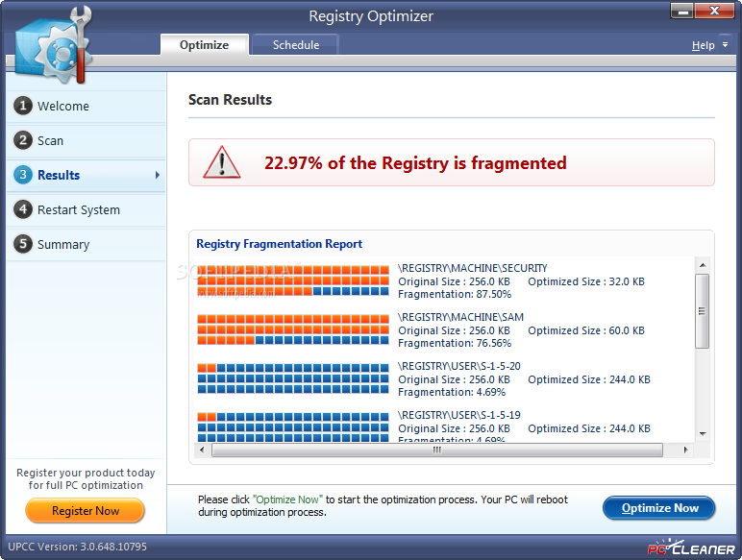Select \REGISTRY\USER\S-1-5-19 entry text
Viewport: 742px width, 560px height.
459,415
